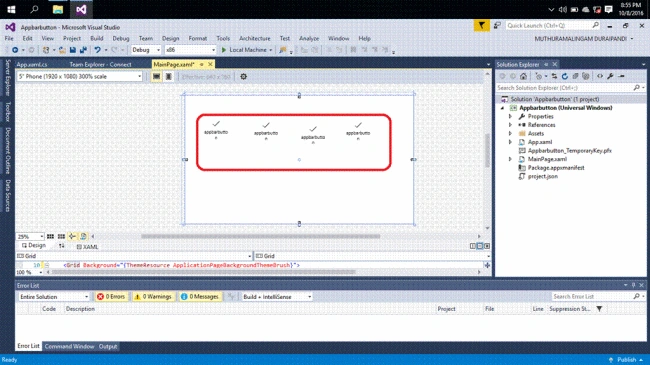This screenshot has height=365, width=650.
Task: Click the Find in Files toolbar icon
Action: (283, 50)
